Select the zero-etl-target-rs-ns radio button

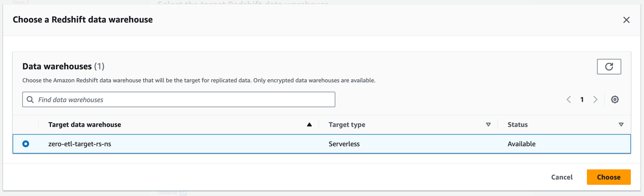point(26,144)
